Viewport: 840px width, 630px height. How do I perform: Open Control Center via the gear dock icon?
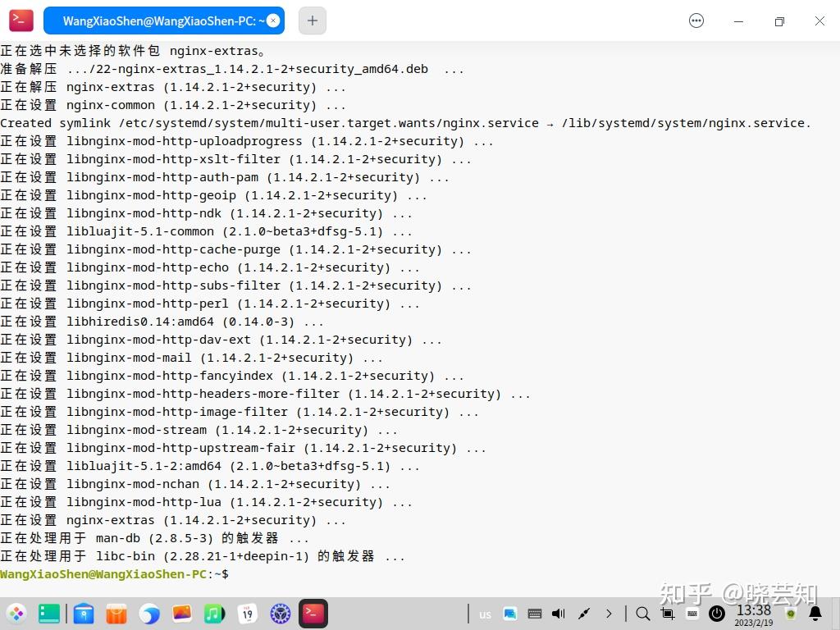click(281, 614)
